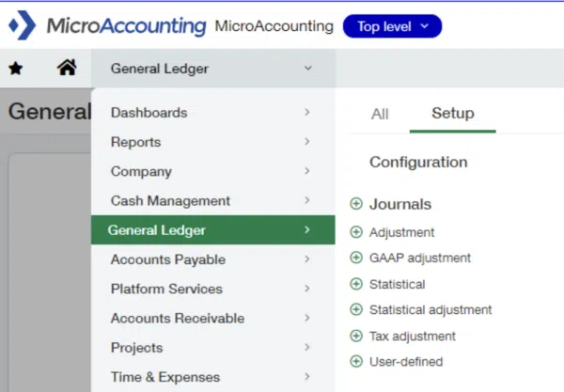
Task: Open the Statistical adjustment link
Action: [431, 309]
